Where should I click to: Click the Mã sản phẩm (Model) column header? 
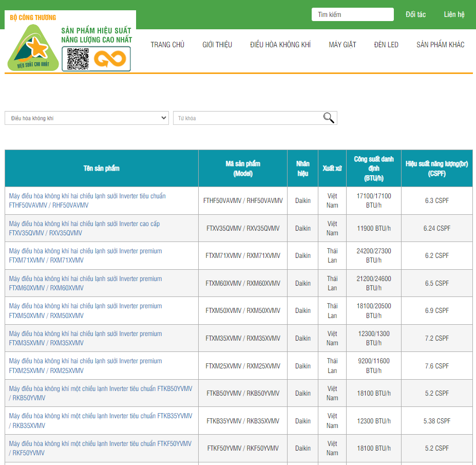[x=243, y=168]
